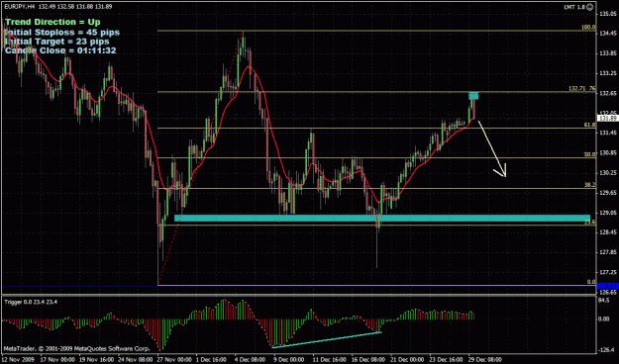Click the '11 Dec 16:00' time axis label

point(329,360)
